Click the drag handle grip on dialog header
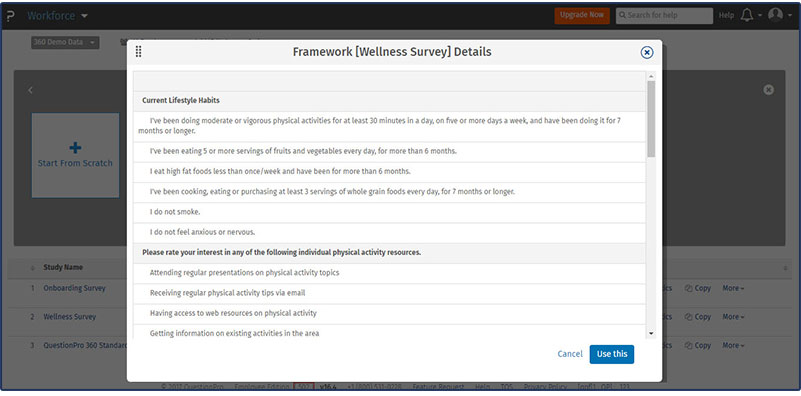The height and width of the screenshot is (396, 801). [x=138, y=52]
